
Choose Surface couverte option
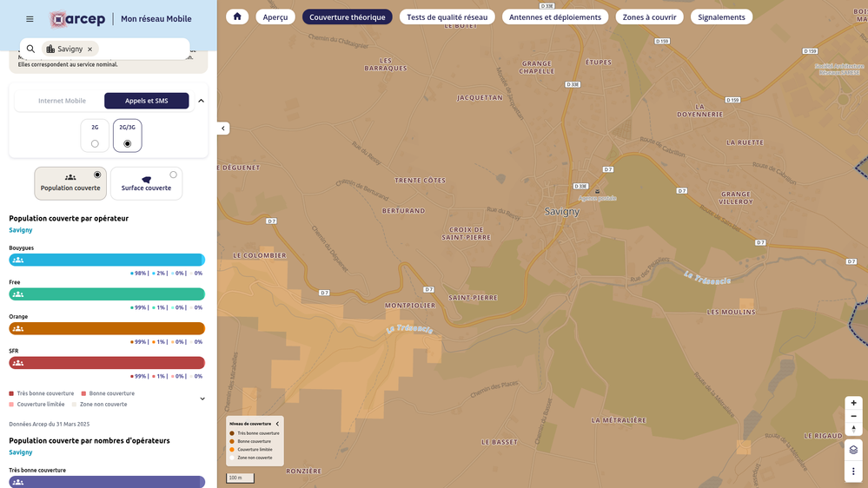(146, 183)
